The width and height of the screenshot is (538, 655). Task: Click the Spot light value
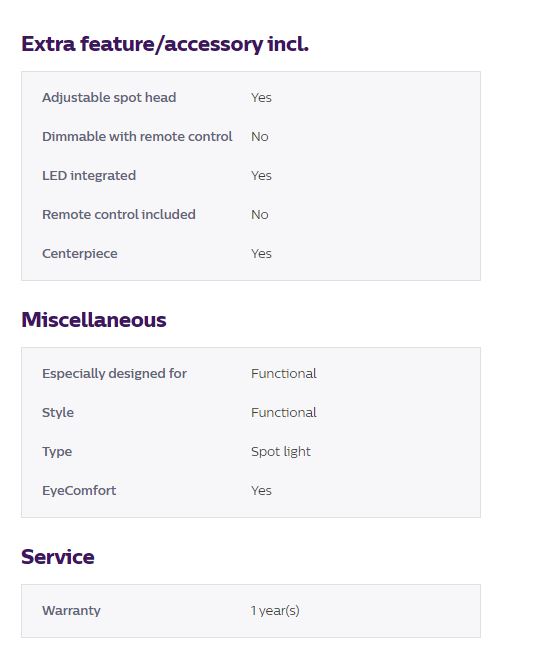(281, 452)
